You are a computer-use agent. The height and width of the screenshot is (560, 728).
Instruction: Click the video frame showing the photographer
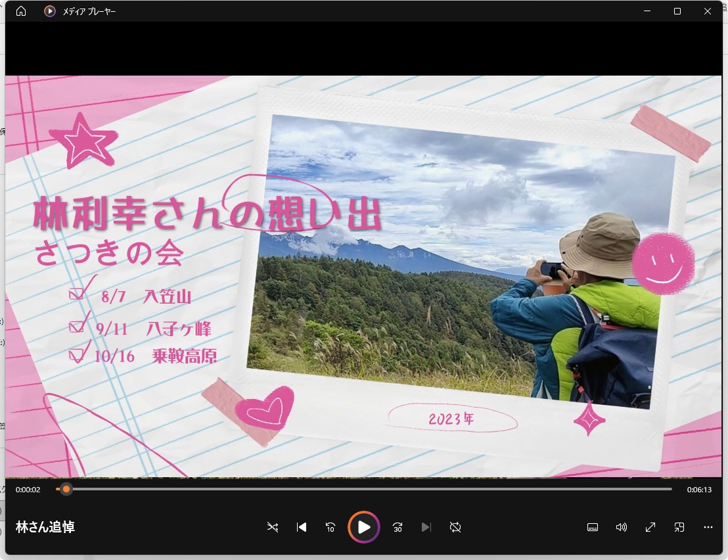364,276
